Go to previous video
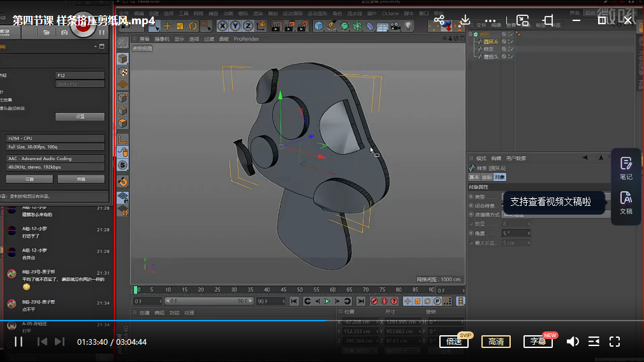644x362 pixels. (x=42, y=342)
